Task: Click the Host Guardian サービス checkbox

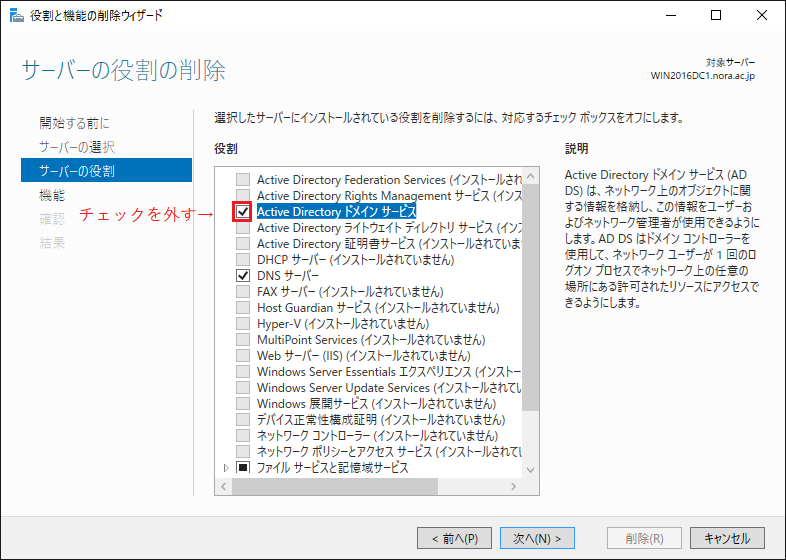Action: pos(243,308)
